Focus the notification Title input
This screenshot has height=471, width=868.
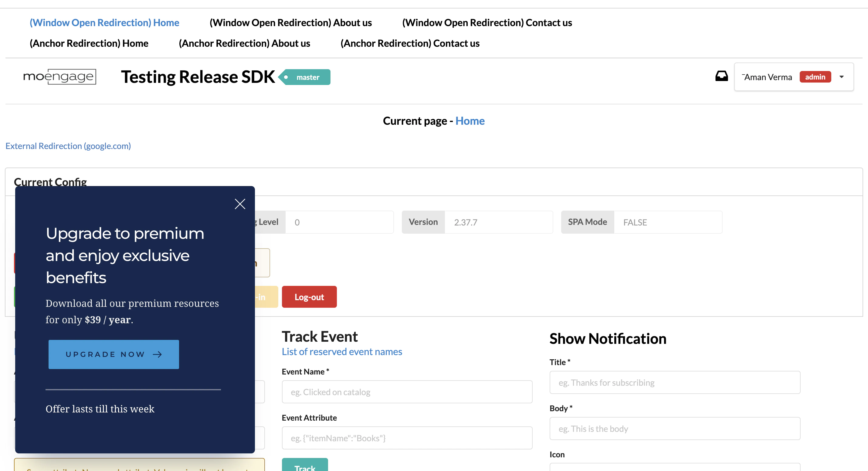coord(675,382)
